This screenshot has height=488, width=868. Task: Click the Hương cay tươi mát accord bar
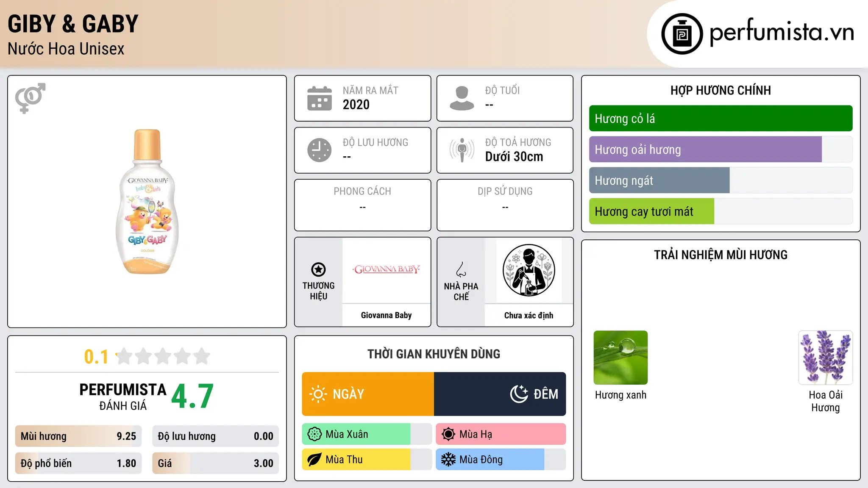click(x=721, y=211)
